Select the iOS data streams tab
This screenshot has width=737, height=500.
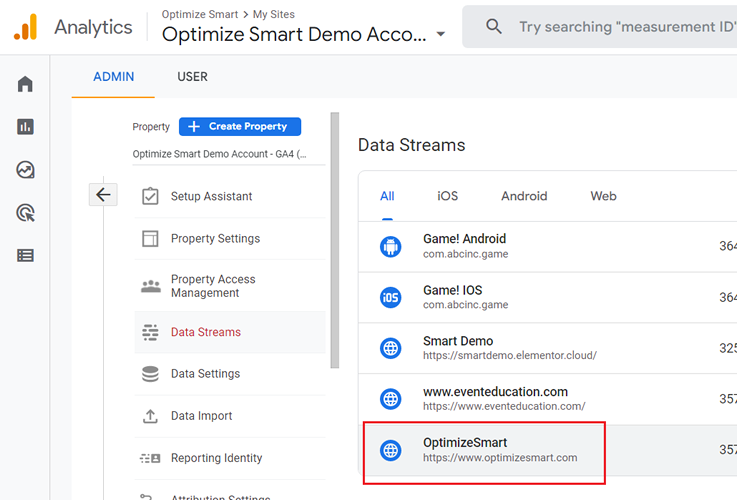[447, 196]
